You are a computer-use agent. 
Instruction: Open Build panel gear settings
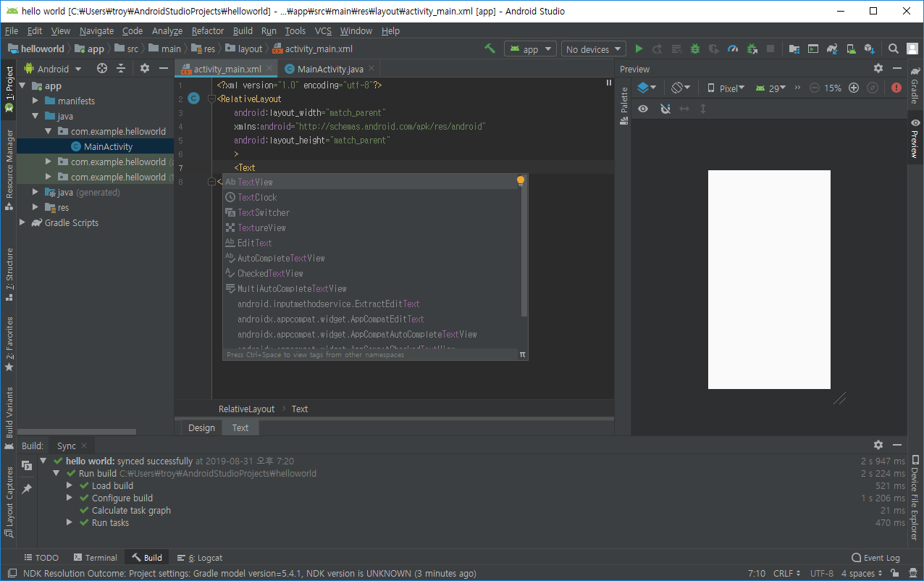(878, 445)
